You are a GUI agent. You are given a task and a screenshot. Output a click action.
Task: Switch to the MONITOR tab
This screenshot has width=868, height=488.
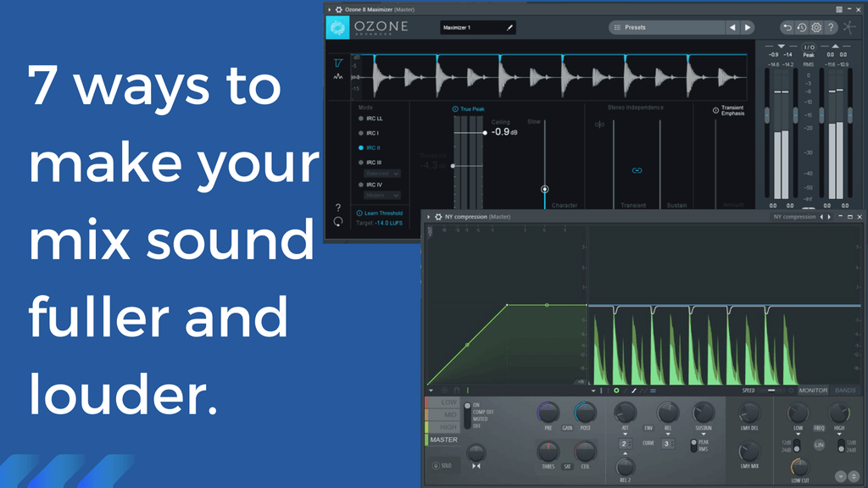pos(814,391)
